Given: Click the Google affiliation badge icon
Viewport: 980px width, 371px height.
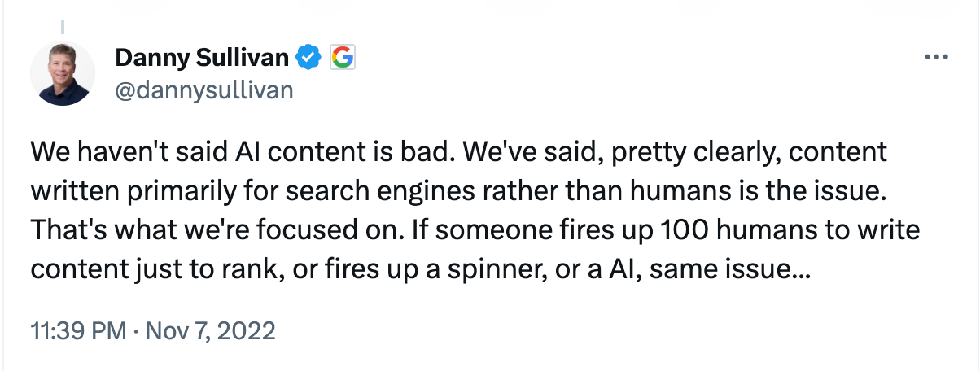Looking at the screenshot, I should click(343, 57).
